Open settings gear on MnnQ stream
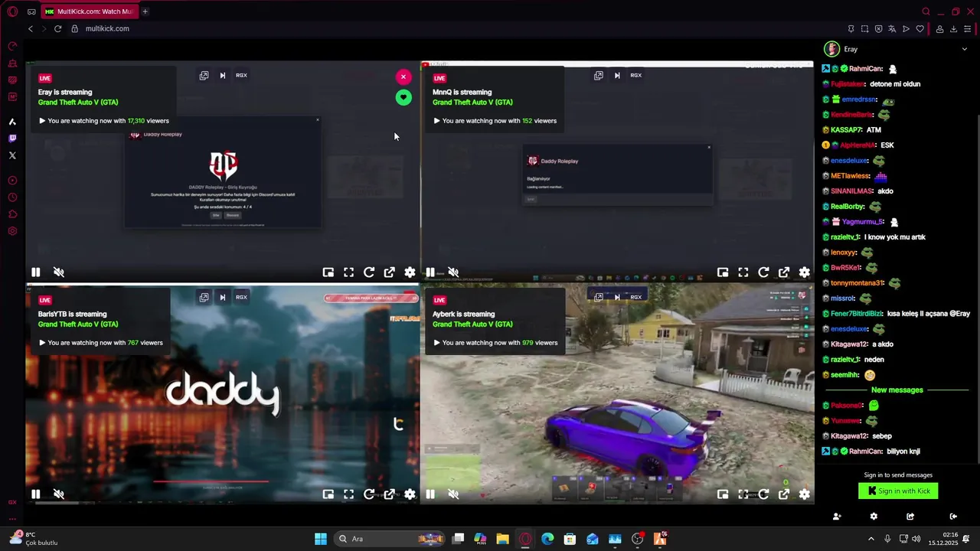The height and width of the screenshot is (551, 980). [x=805, y=272]
